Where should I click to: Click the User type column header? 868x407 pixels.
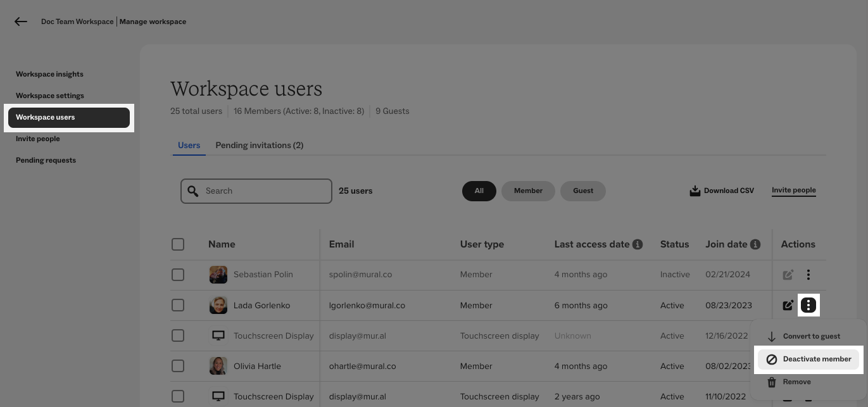(482, 244)
